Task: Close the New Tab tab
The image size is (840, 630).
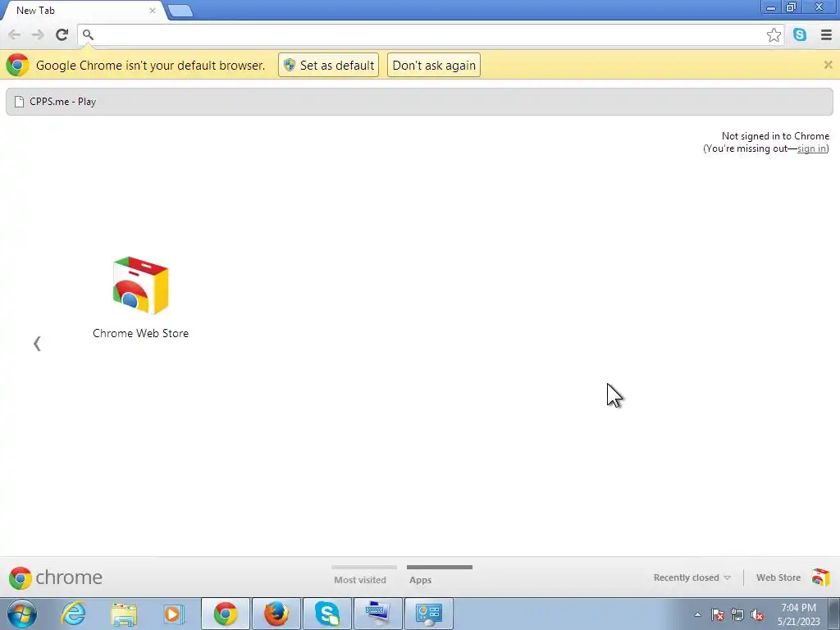Action: [x=152, y=10]
